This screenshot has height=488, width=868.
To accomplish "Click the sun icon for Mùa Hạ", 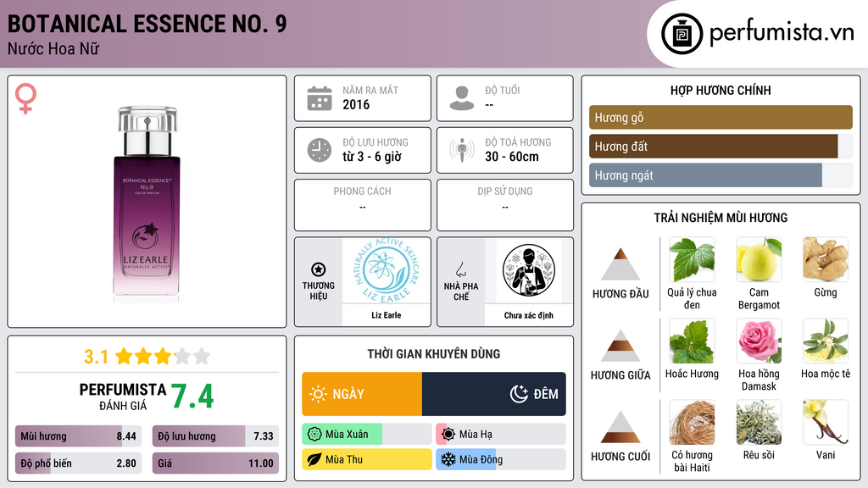I will [448, 435].
